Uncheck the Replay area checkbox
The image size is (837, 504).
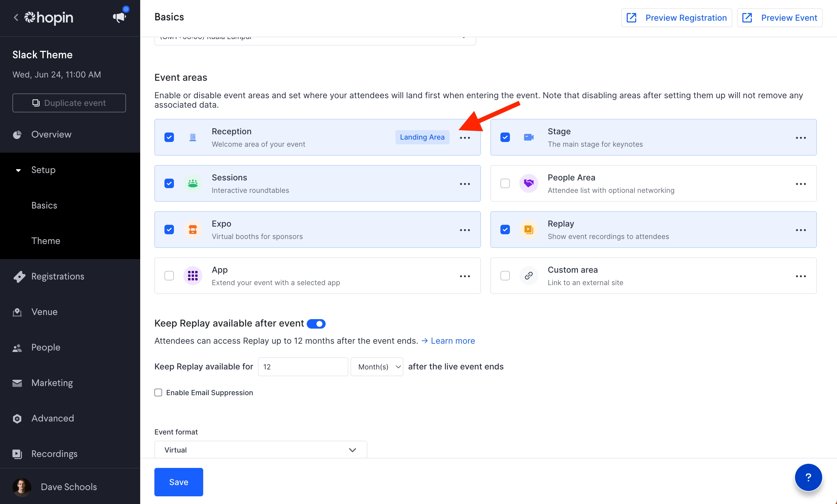505,230
